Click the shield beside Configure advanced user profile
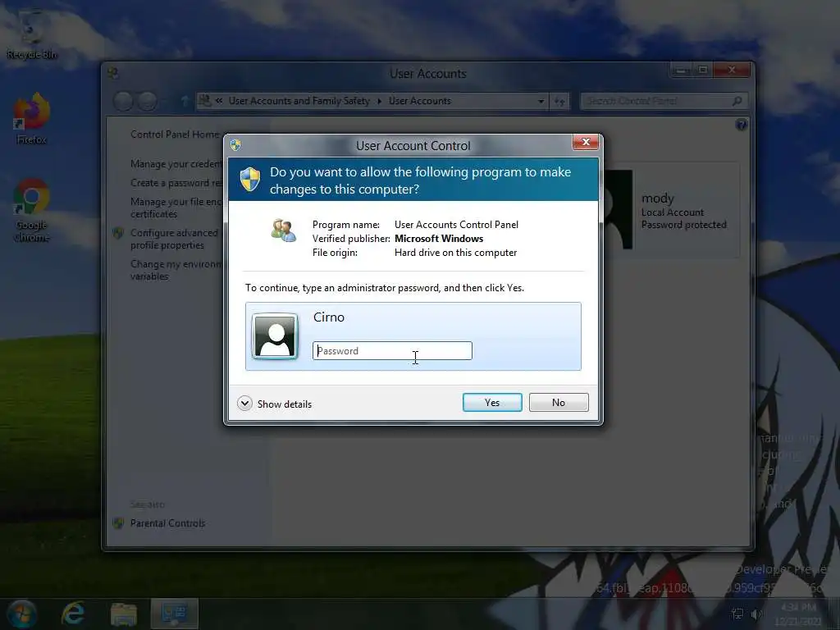 tap(118, 233)
